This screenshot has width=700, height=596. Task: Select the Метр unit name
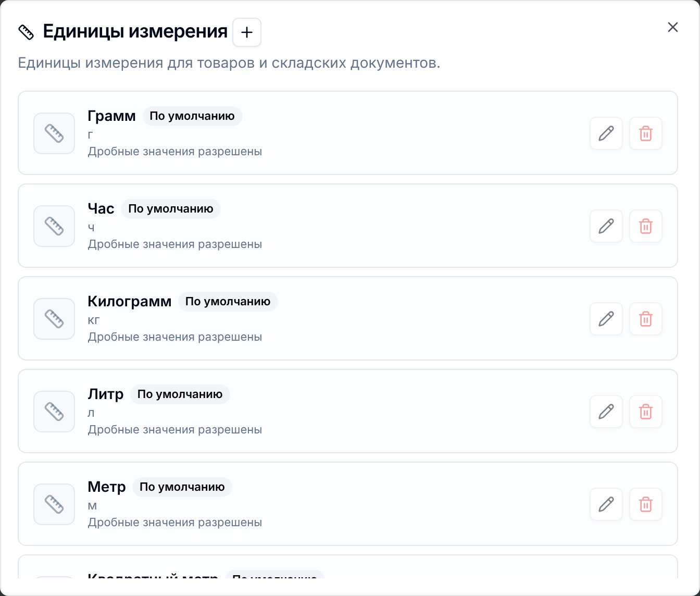107,487
